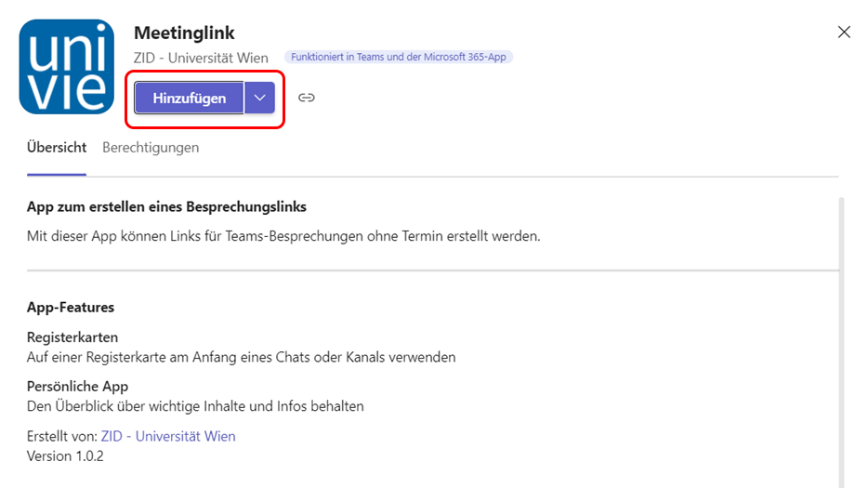
Task: Copy the app link via chain icon
Action: (x=307, y=98)
